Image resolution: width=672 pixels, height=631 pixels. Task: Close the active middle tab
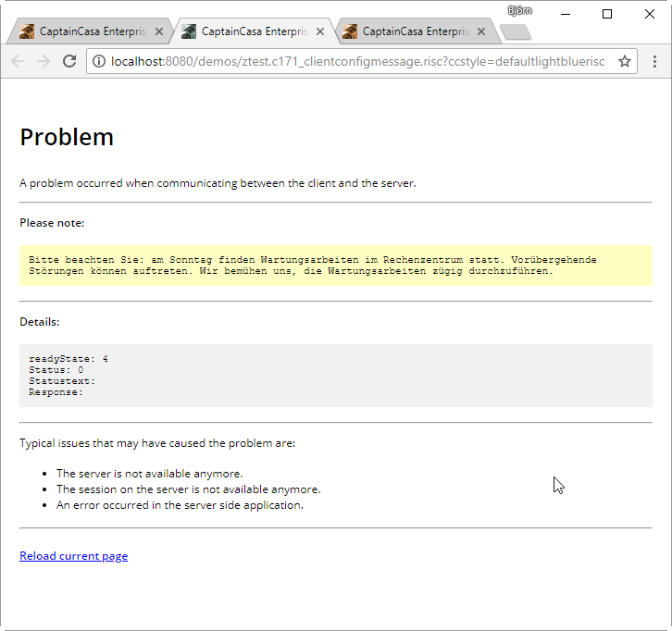320,31
